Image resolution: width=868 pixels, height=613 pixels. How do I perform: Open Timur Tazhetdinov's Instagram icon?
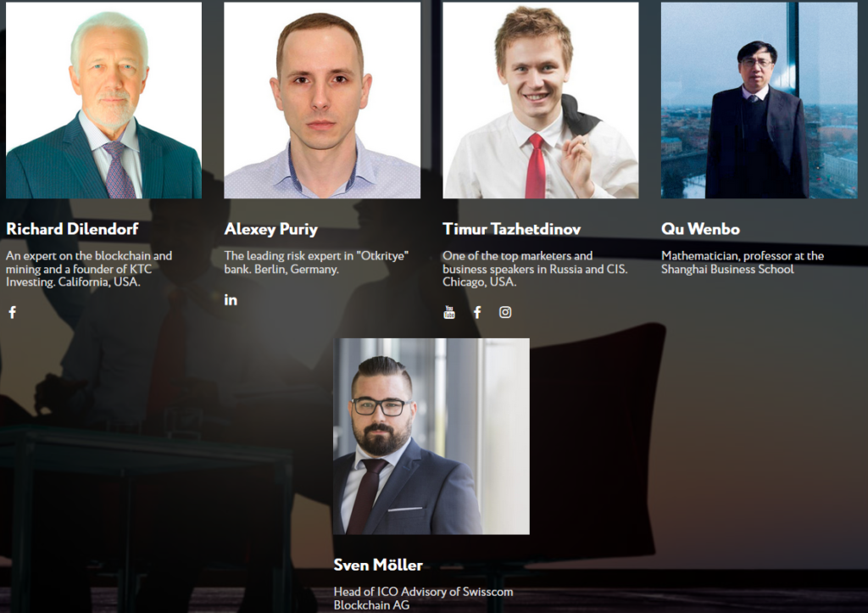tap(505, 312)
